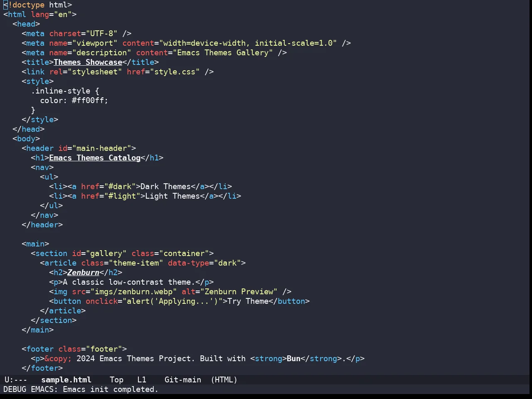The width and height of the screenshot is (532, 399).
Task: Click the "Emacs Themes Gallery" content value
Action: (x=223, y=53)
